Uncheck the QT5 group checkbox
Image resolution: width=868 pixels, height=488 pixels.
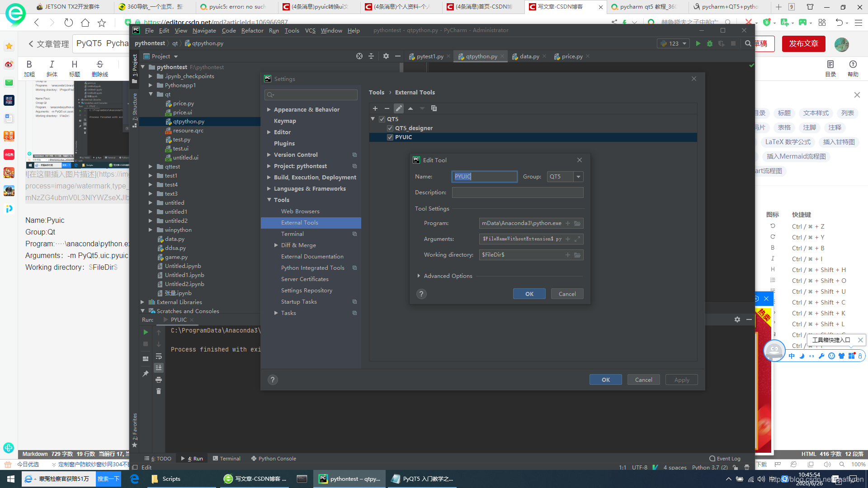[x=382, y=119]
